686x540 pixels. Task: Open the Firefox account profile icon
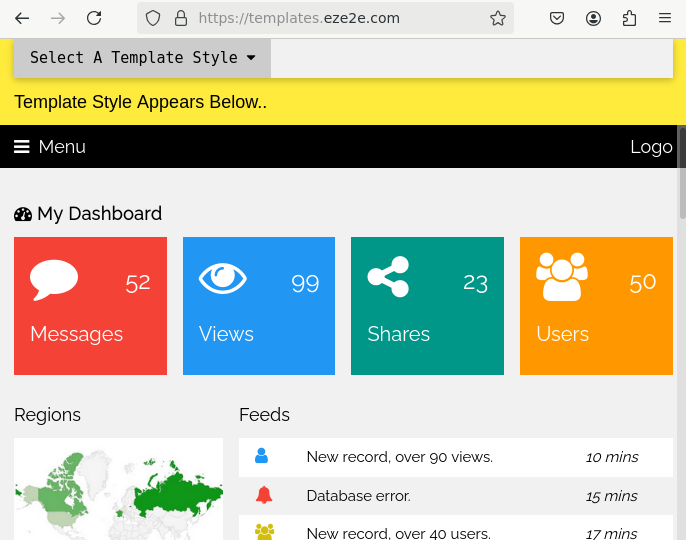pyautogui.click(x=594, y=18)
